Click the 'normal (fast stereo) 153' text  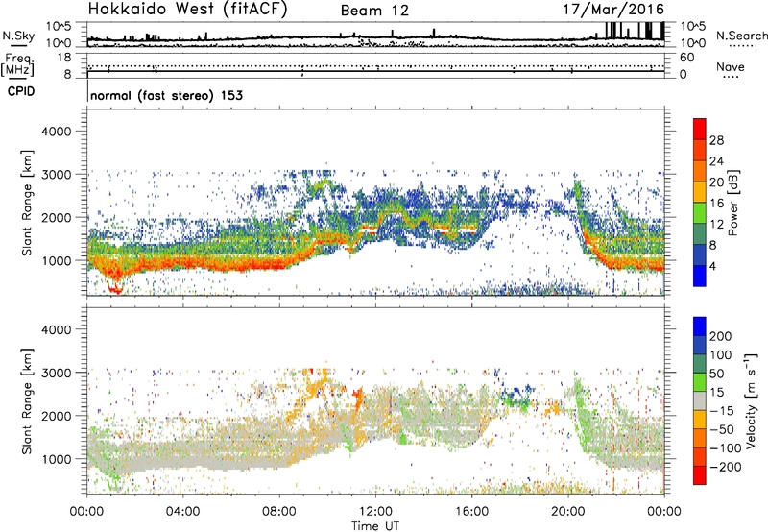166,95
